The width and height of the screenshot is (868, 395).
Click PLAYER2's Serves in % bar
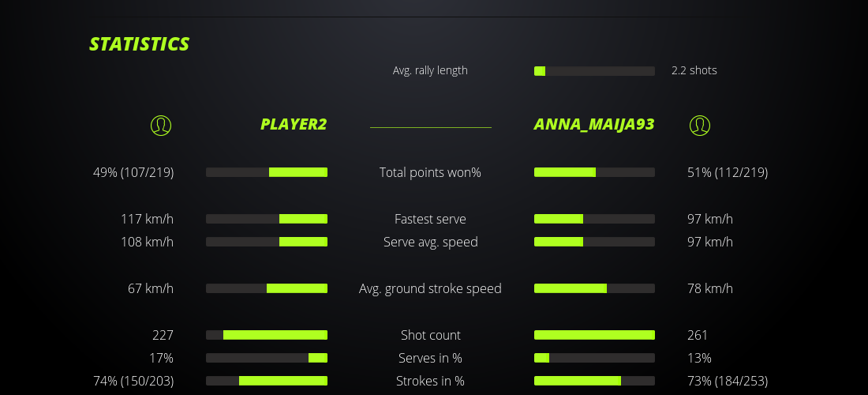coord(267,358)
